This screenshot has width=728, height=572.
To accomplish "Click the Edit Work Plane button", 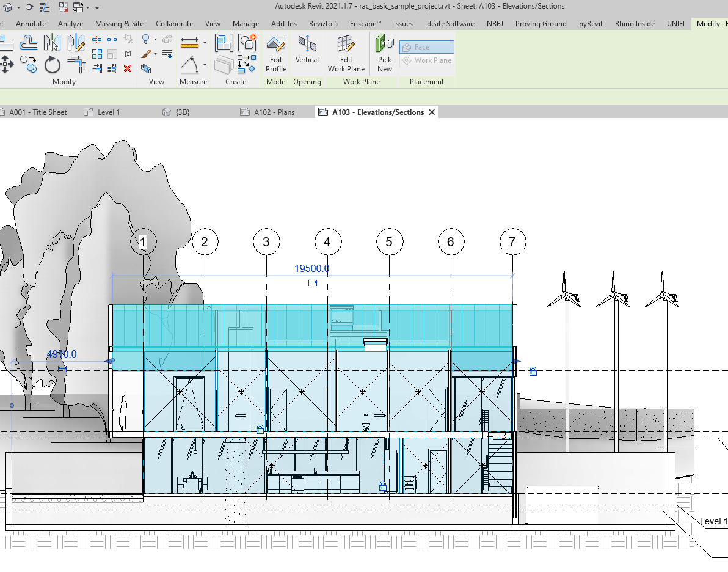I will point(346,54).
